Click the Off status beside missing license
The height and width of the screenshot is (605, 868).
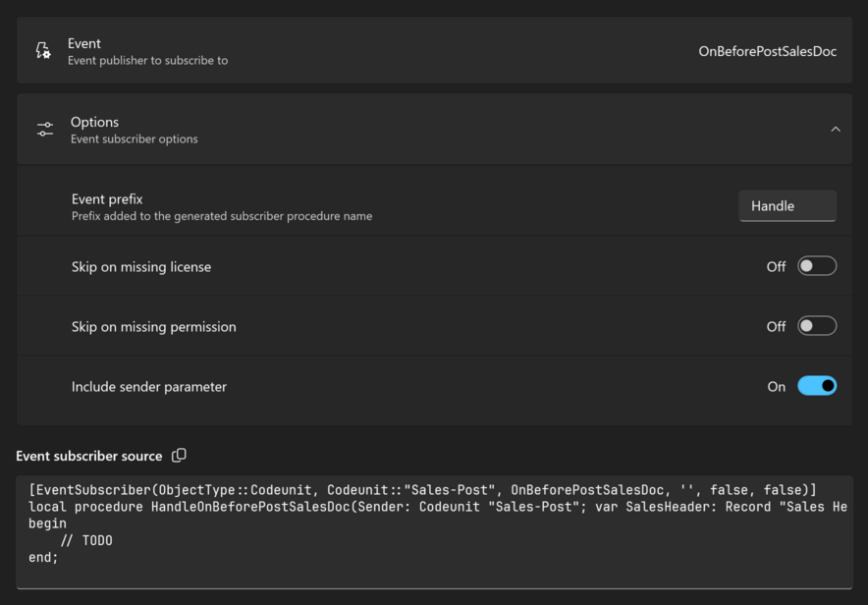(776, 267)
